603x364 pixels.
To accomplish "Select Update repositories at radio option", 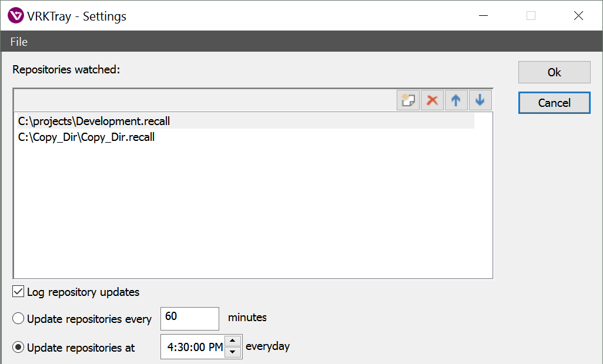I will [x=18, y=348].
